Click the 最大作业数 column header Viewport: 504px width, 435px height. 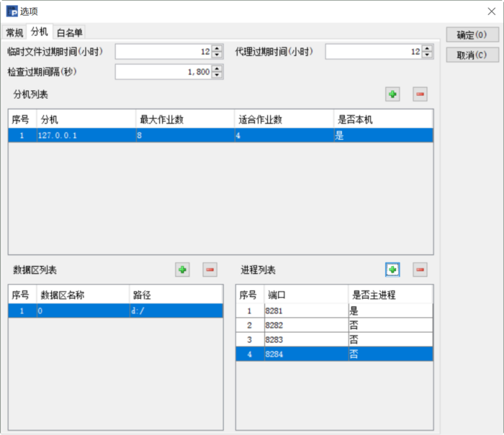click(x=185, y=119)
